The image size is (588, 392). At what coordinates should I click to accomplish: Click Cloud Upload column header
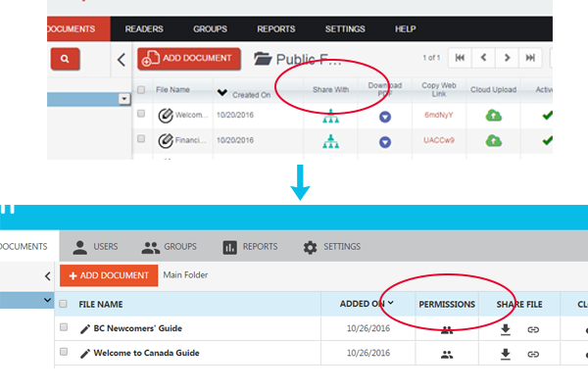point(494,89)
